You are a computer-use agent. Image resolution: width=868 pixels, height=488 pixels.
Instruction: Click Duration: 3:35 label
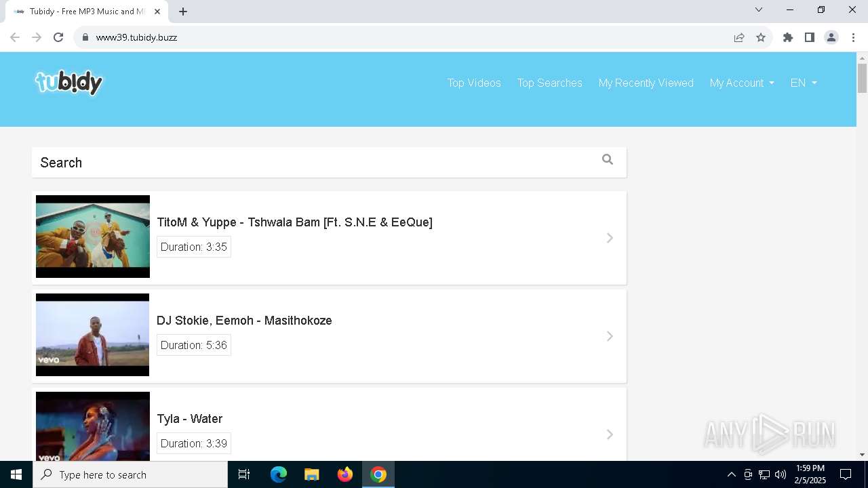point(194,247)
